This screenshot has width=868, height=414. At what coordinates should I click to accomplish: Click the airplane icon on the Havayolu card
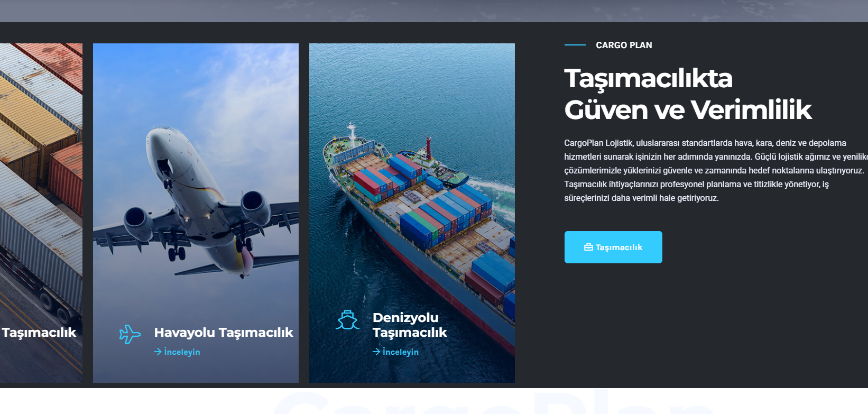click(130, 334)
